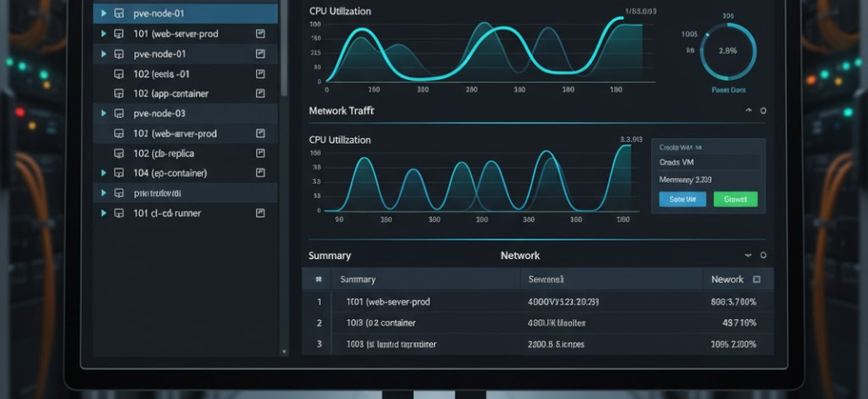
Task: Click the square icon beside Network column header
Action: (x=756, y=279)
